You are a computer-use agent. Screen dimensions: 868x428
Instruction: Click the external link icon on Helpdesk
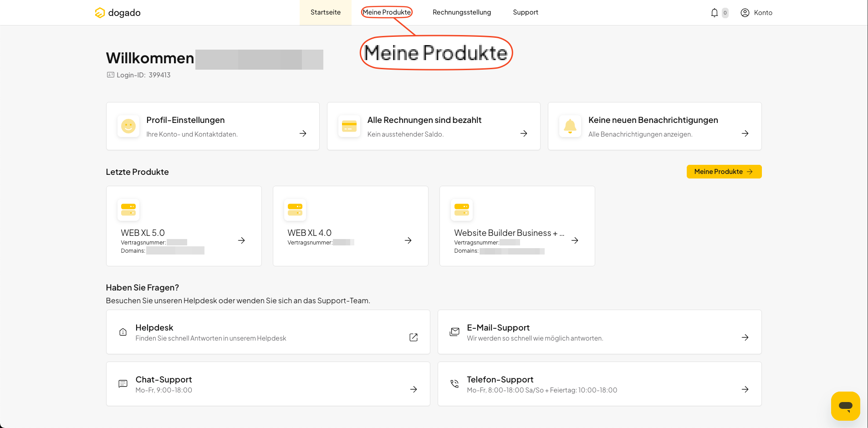tap(414, 337)
